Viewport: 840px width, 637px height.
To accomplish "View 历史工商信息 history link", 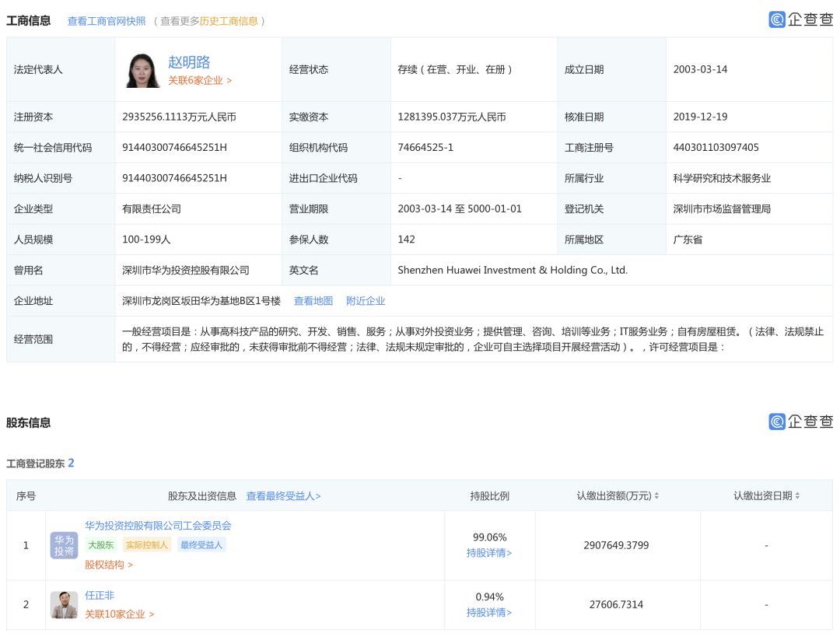I will pyautogui.click(x=229, y=21).
